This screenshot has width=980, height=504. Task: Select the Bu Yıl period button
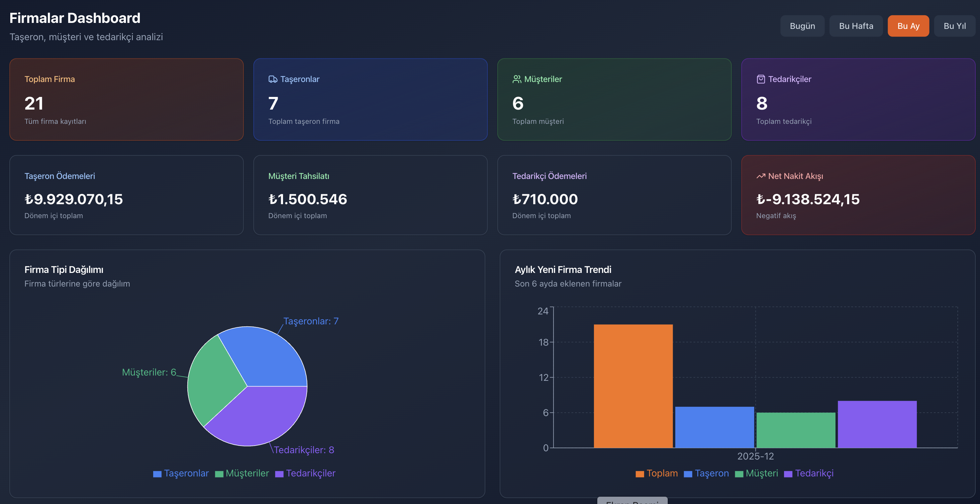click(x=954, y=26)
